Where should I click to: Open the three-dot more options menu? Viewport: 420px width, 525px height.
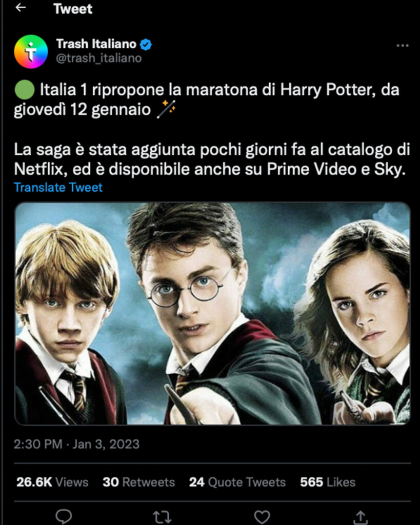[x=402, y=46]
